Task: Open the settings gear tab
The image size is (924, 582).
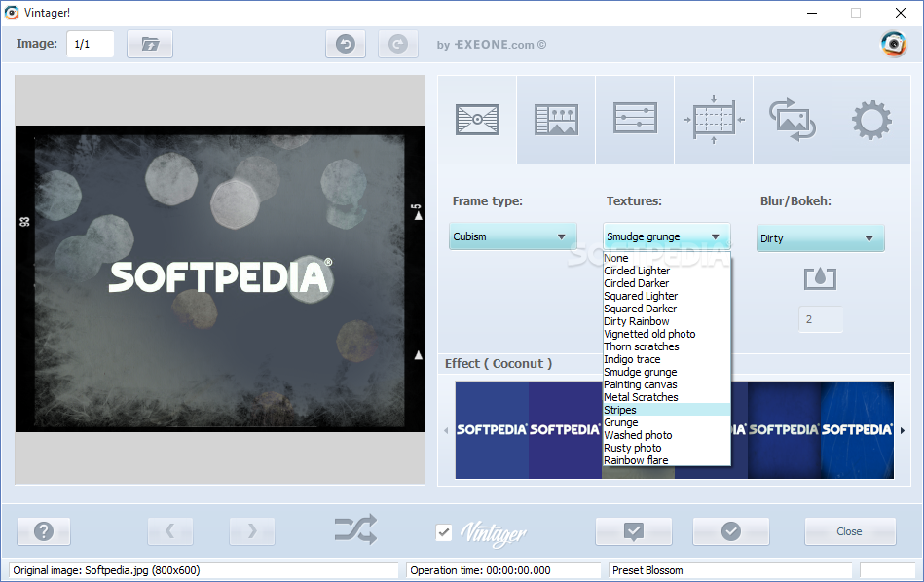Action: tap(871, 120)
